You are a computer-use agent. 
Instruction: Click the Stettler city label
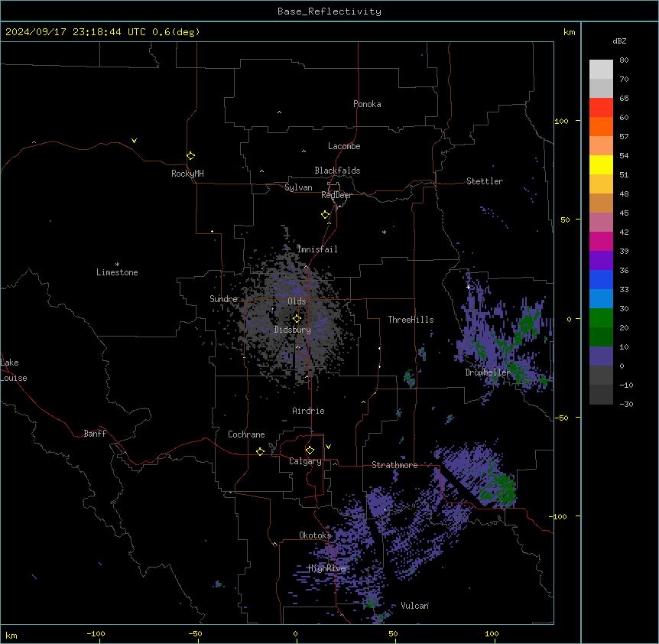pos(485,181)
